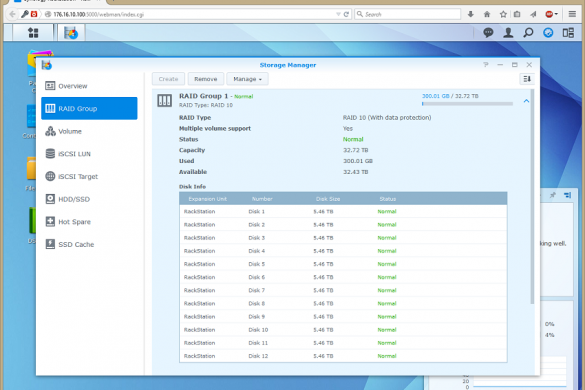Click the DSM search magnifier icon
Viewport: 585px width, 390px height.
528,33
